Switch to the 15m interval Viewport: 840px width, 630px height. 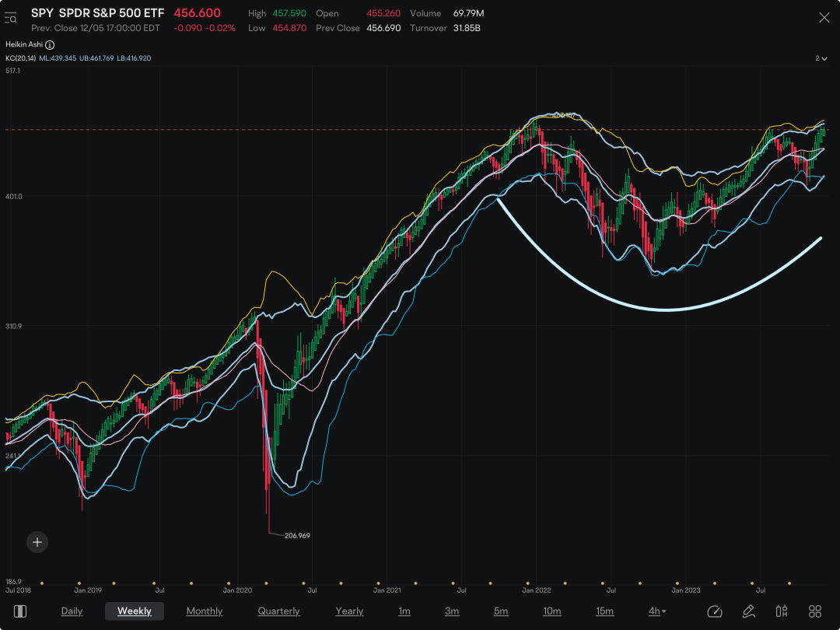pos(605,611)
